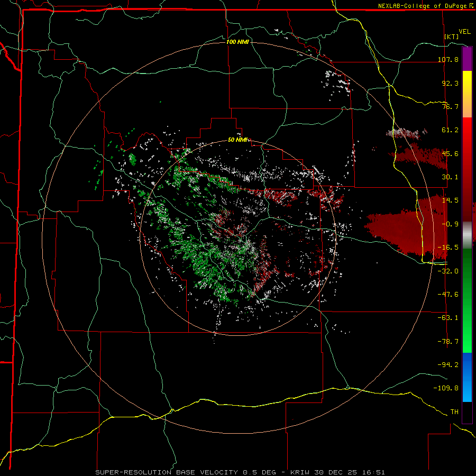
Task: Click the 14.5 scale value
Action: (450, 200)
